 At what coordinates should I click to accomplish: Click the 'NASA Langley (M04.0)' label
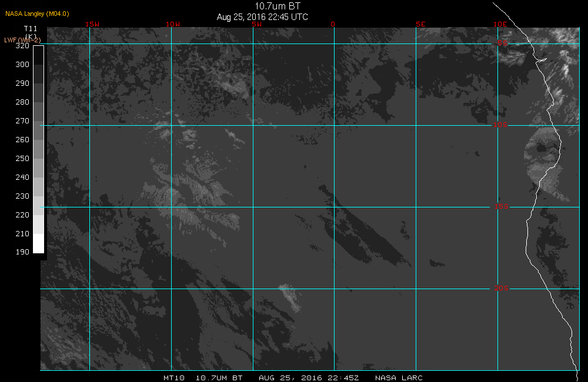coord(37,14)
